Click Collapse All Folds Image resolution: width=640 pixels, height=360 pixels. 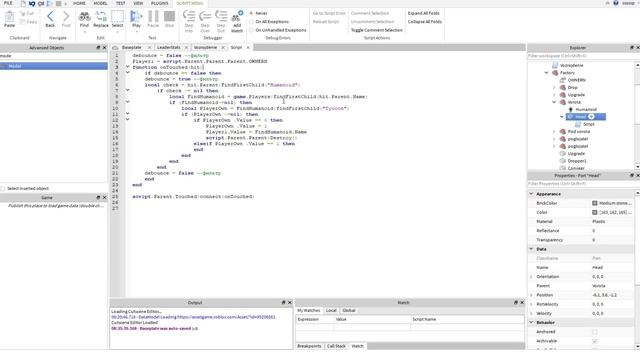point(424,22)
